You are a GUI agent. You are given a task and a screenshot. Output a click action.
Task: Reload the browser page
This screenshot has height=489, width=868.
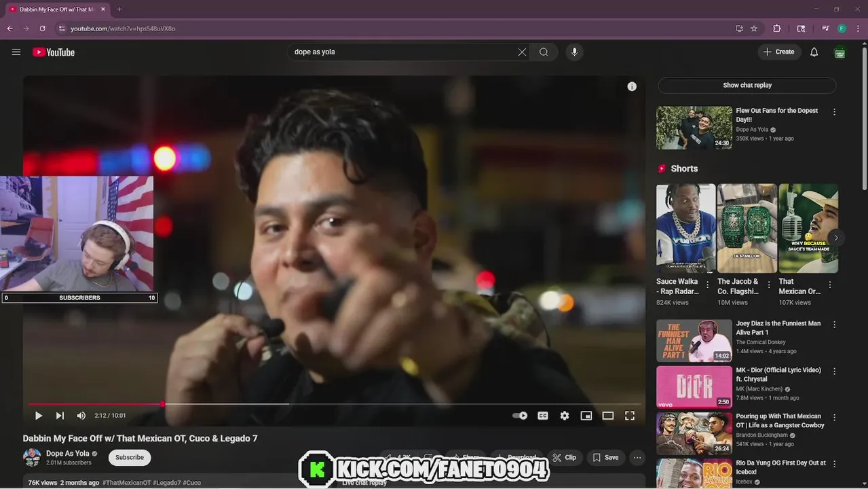coord(42,29)
